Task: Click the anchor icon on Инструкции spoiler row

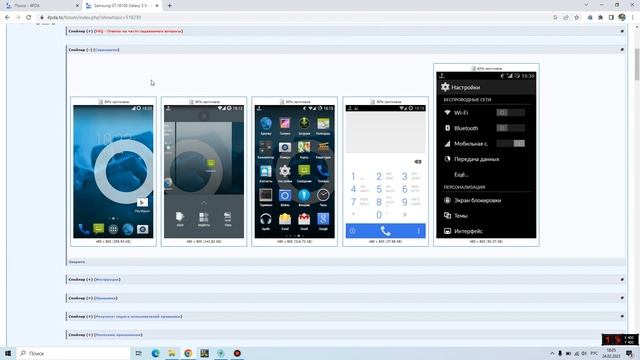Action: (x=622, y=280)
